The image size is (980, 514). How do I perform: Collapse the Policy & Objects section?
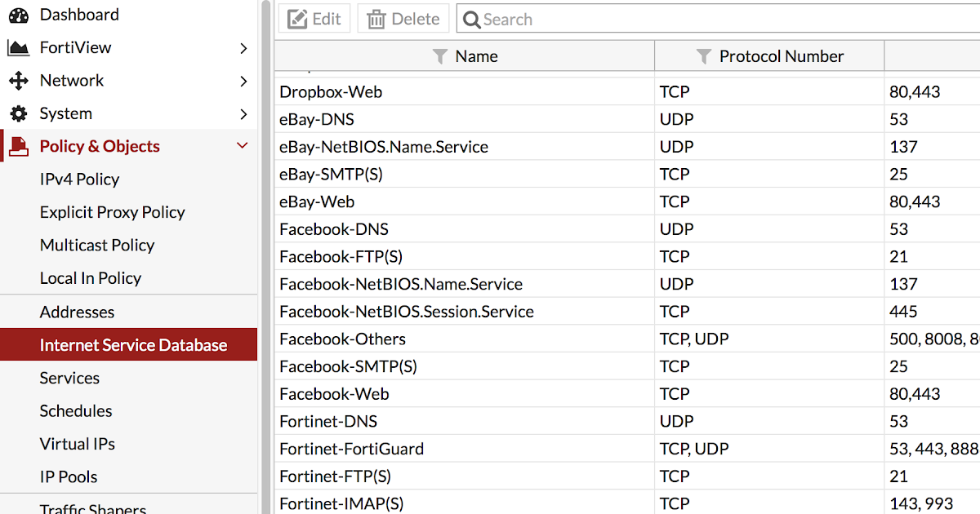[242, 146]
